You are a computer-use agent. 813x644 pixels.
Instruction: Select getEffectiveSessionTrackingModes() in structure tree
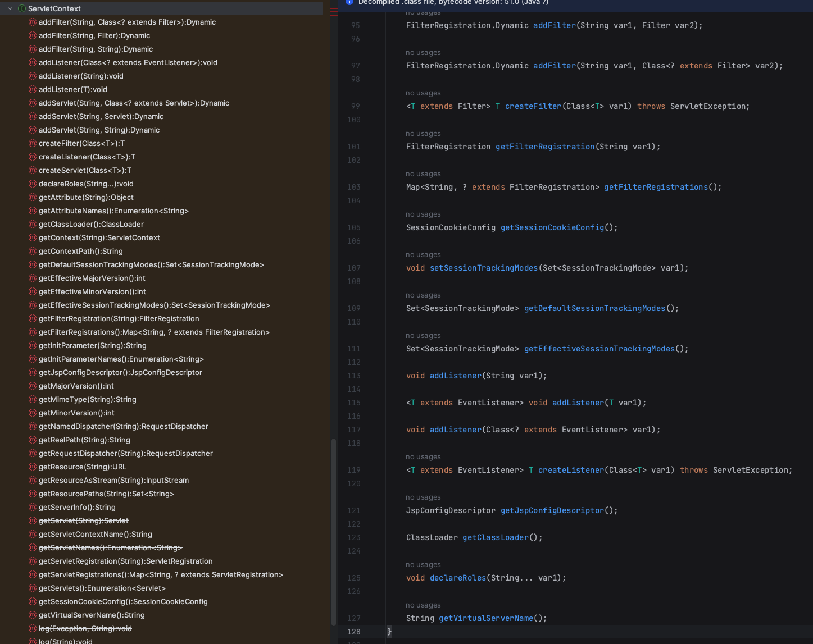click(155, 305)
